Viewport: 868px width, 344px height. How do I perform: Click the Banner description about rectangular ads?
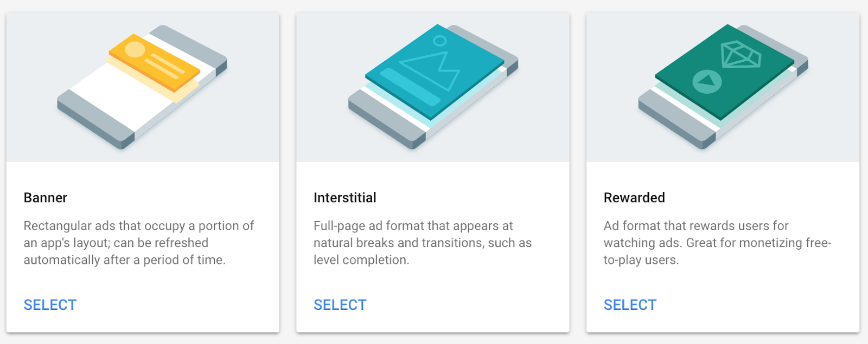(x=139, y=243)
